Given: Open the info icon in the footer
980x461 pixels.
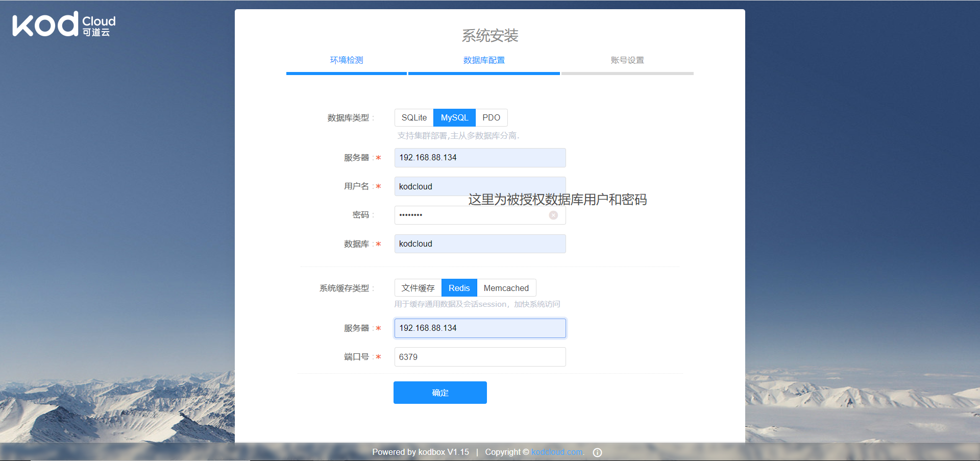Looking at the screenshot, I should pyautogui.click(x=597, y=452).
